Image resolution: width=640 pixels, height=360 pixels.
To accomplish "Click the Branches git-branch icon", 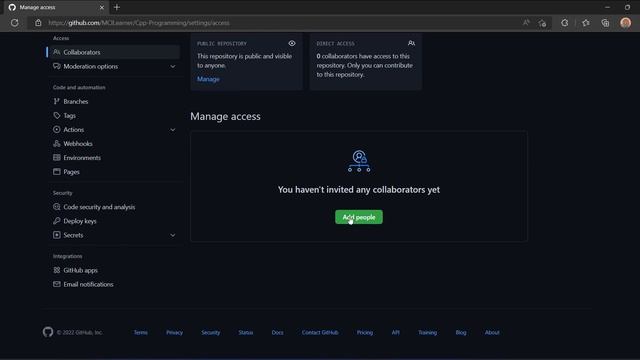I will click(x=57, y=101).
